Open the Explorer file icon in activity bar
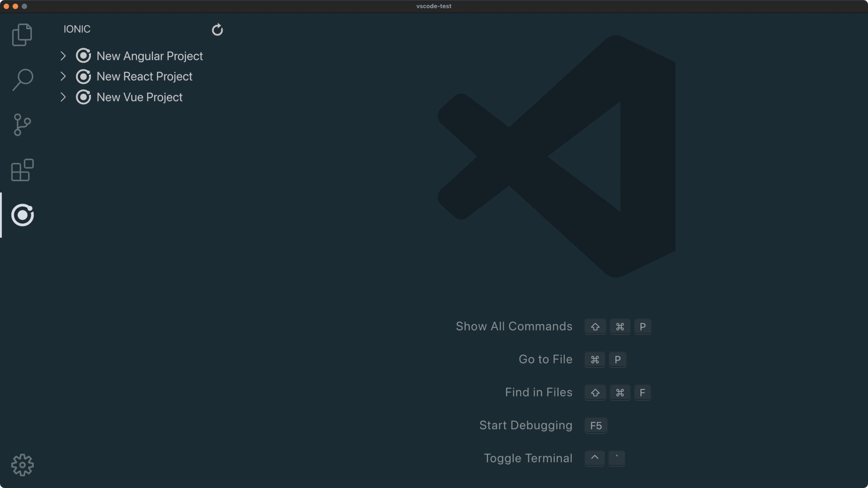The height and width of the screenshot is (488, 868). (x=22, y=34)
